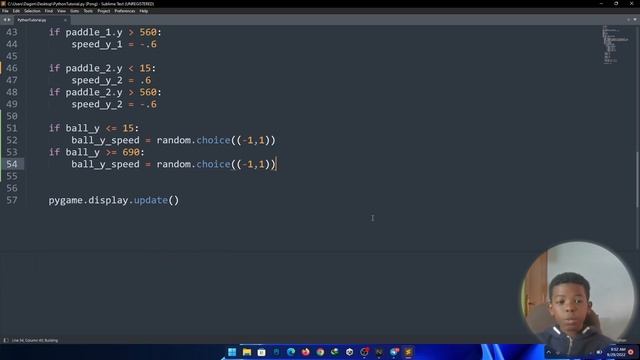Open the Selection menu
Screen dimensions: 640x360
coord(32,11)
